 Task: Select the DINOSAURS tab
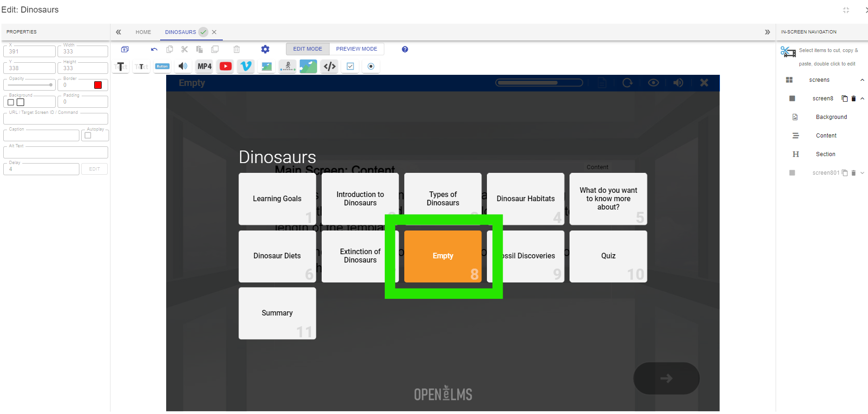(181, 32)
